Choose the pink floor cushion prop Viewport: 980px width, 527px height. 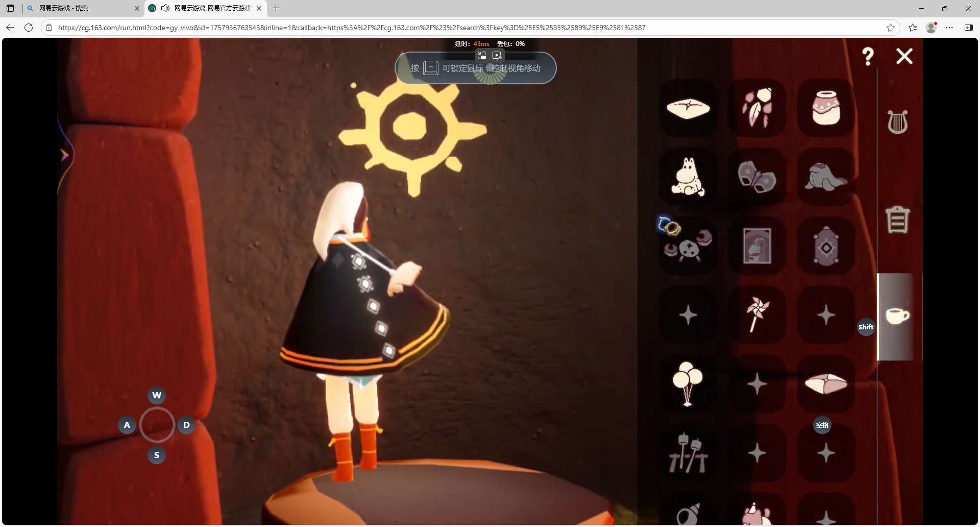click(x=826, y=384)
